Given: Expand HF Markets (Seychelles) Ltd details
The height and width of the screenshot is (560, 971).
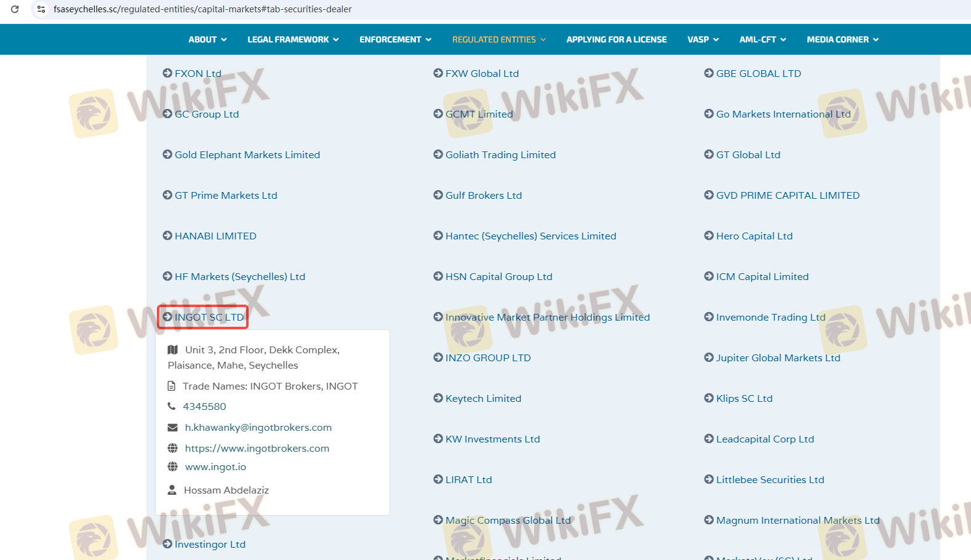Looking at the screenshot, I should tap(239, 276).
